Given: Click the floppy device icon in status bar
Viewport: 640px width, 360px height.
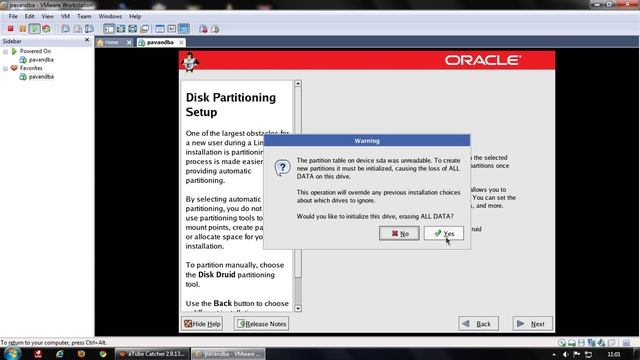Looking at the screenshot, I should (582, 343).
